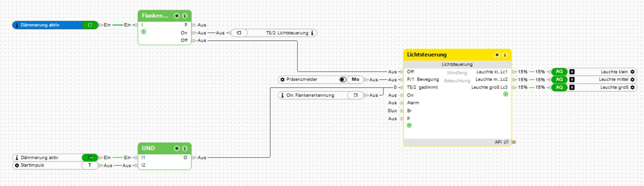This screenshot has width=644, height=186.
Task: Click the reference arrow icon on On: Flankenerkennung
Action: [x=356, y=95]
